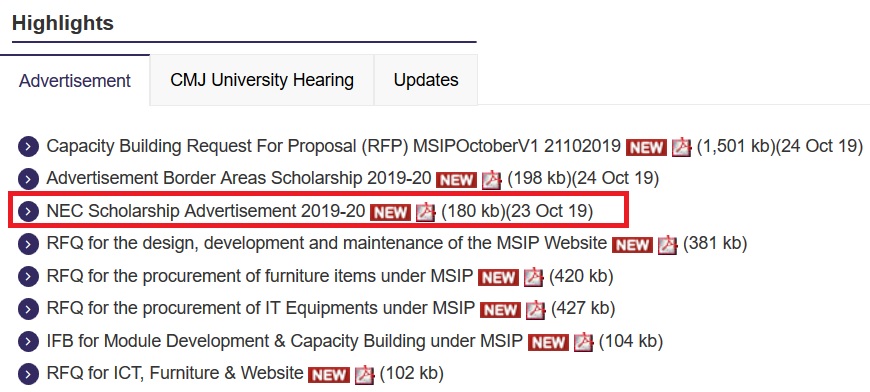Open RFQ for MSIP Website design link
870x392 pixels.
click(x=327, y=243)
